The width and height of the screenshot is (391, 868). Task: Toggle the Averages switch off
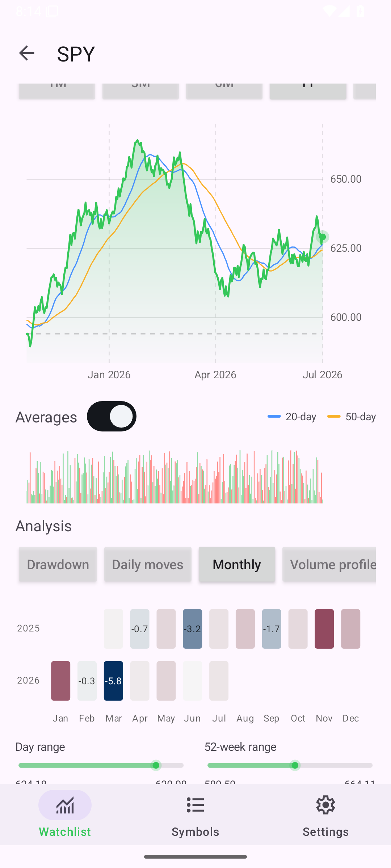[112, 416]
